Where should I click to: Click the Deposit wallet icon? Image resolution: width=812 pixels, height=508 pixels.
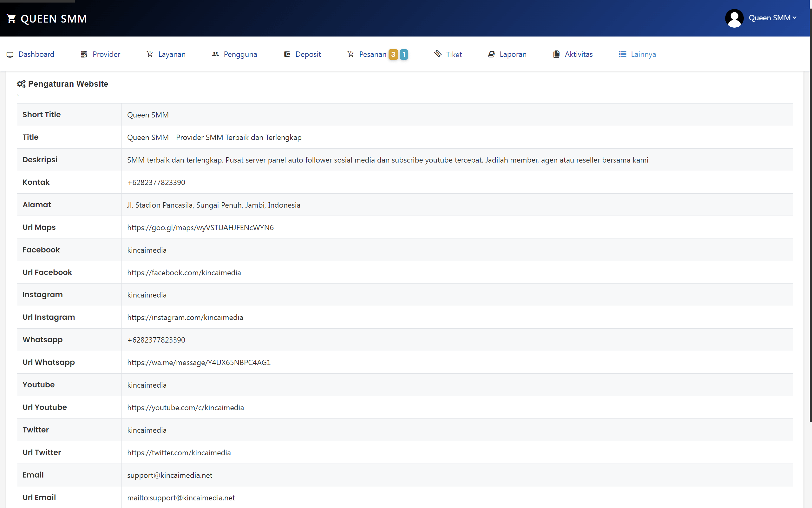[x=287, y=54]
